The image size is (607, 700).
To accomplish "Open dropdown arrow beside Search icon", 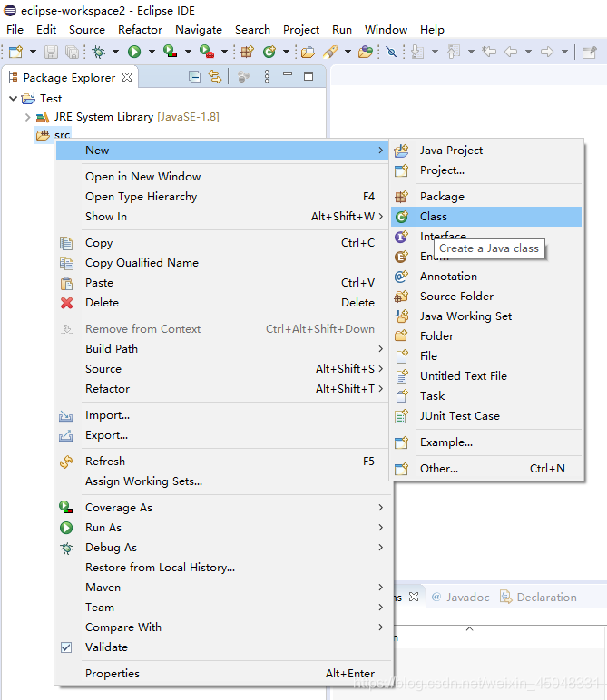I will point(348,52).
